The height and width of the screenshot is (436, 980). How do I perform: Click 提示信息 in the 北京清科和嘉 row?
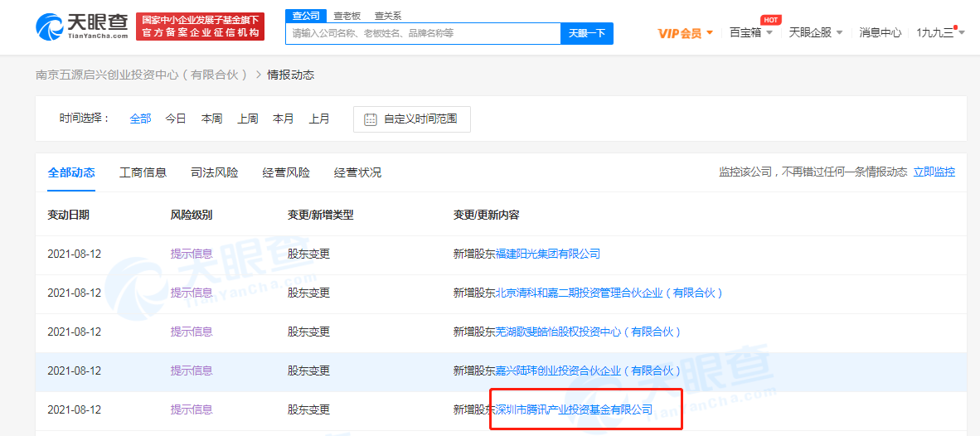click(x=192, y=293)
